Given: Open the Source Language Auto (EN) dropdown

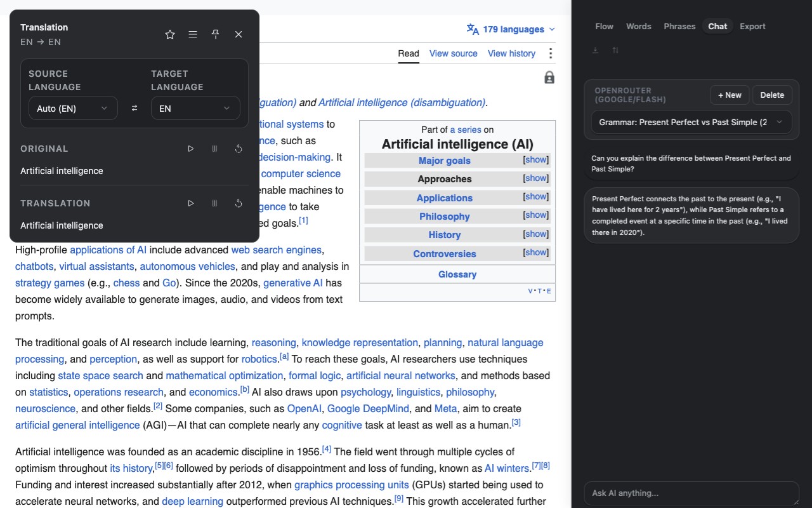Looking at the screenshot, I should (x=73, y=109).
